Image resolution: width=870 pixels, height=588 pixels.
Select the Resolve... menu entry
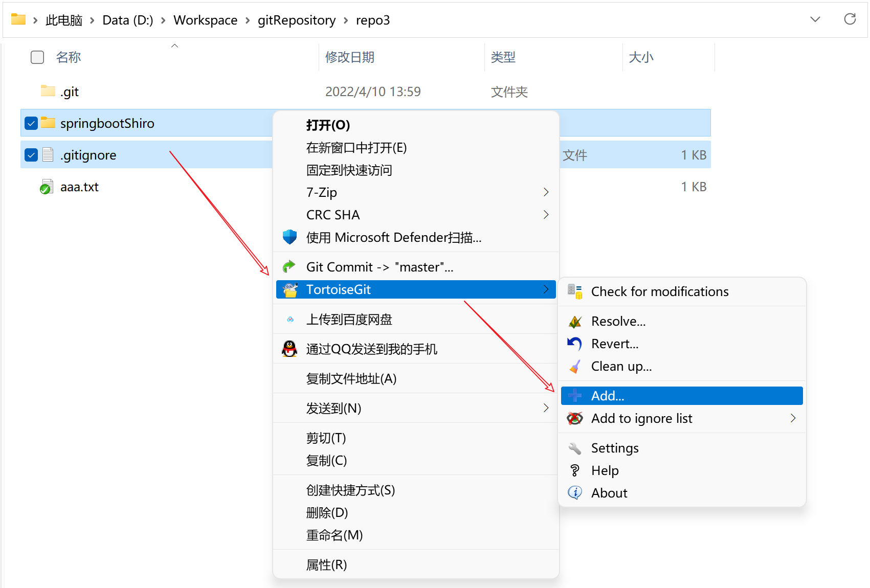(x=618, y=321)
